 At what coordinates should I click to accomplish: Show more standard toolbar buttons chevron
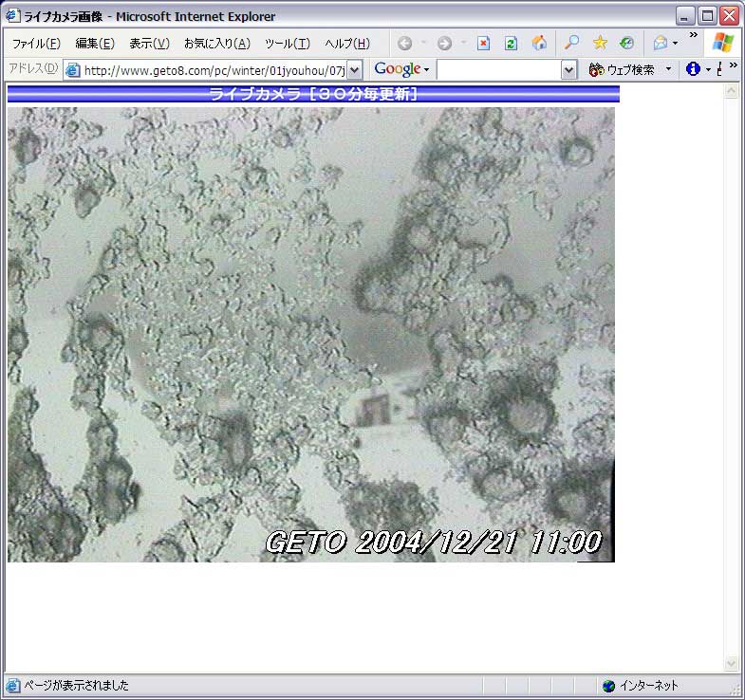pos(693,35)
